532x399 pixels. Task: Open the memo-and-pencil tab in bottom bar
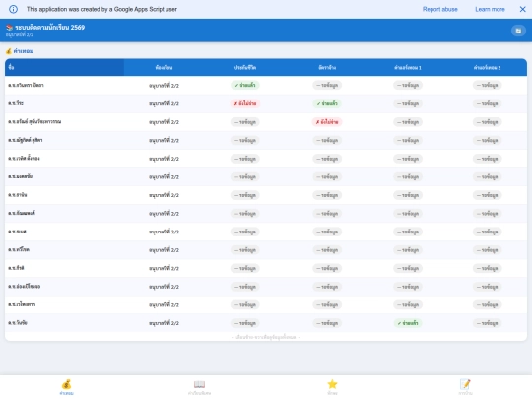465,387
